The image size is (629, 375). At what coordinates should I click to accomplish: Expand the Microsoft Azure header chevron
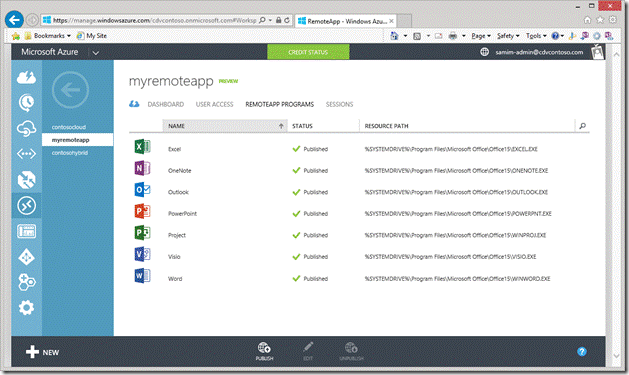95,53
